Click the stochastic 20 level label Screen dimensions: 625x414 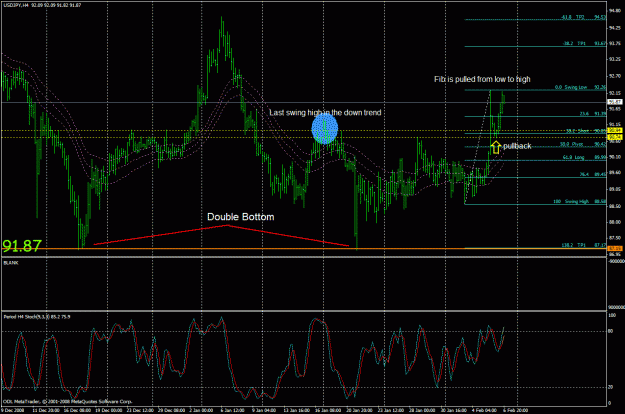pos(611,387)
